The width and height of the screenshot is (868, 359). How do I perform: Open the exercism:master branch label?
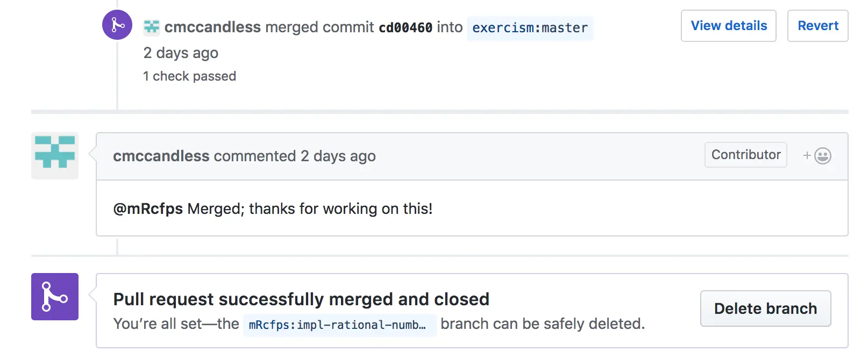(530, 28)
